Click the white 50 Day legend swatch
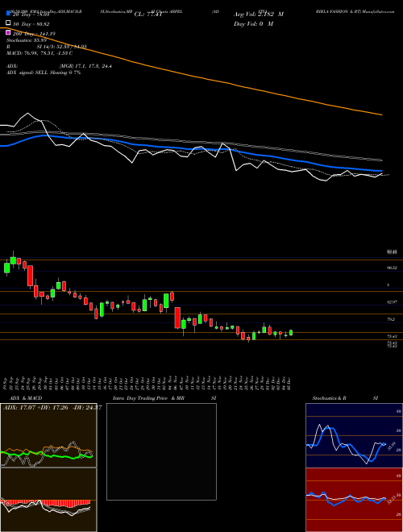The image size is (403, 532). [x=8, y=23]
